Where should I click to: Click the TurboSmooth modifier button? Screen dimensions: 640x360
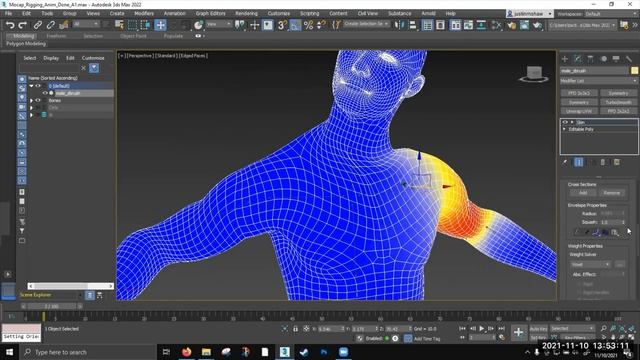point(618,102)
